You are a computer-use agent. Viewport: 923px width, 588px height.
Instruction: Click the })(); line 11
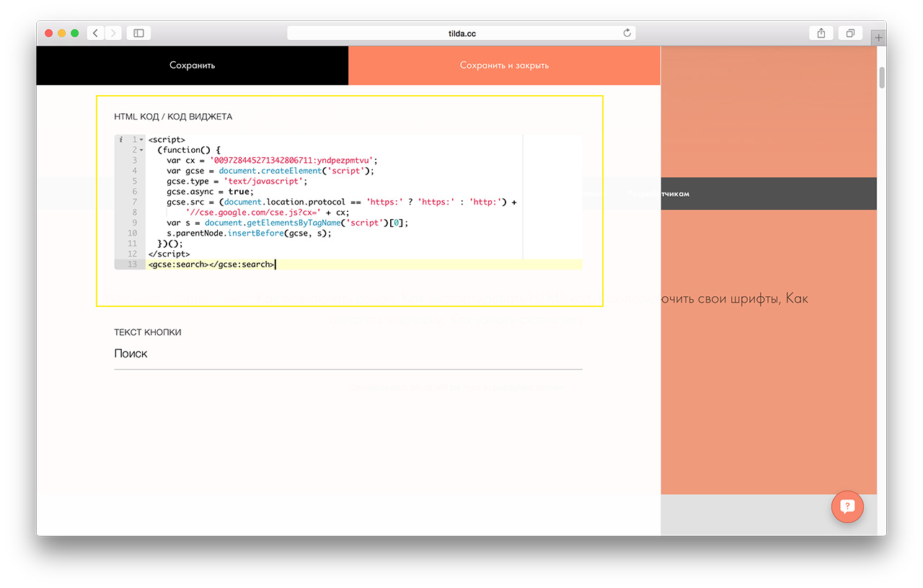(170, 244)
